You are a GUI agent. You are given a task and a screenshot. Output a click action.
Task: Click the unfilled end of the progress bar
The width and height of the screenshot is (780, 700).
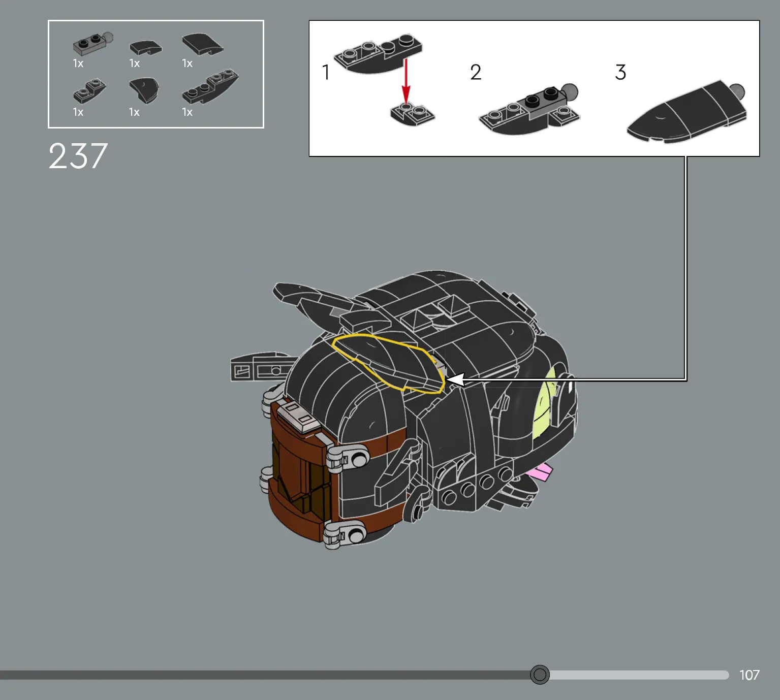[x=639, y=675]
